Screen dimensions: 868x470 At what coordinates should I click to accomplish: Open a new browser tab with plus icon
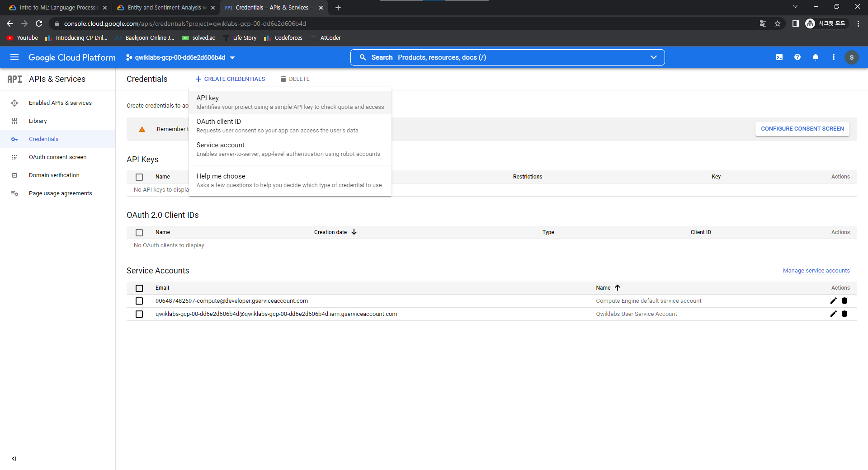338,8
